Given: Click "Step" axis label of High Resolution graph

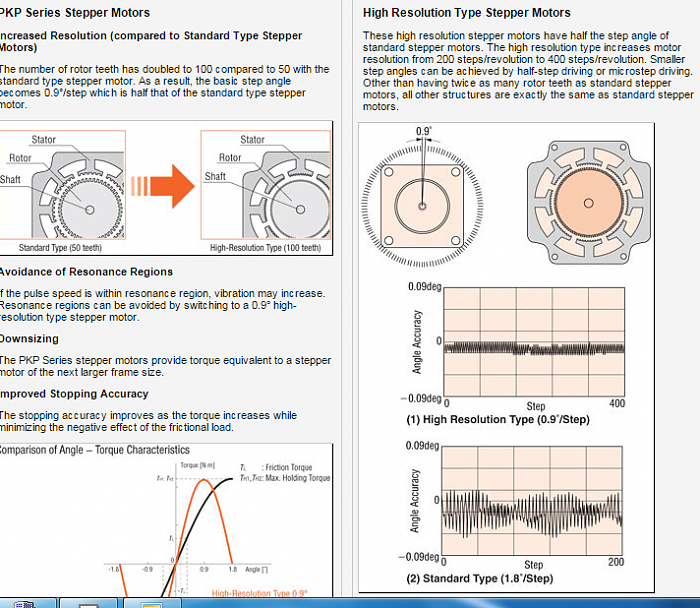Looking at the screenshot, I should (536, 406).
